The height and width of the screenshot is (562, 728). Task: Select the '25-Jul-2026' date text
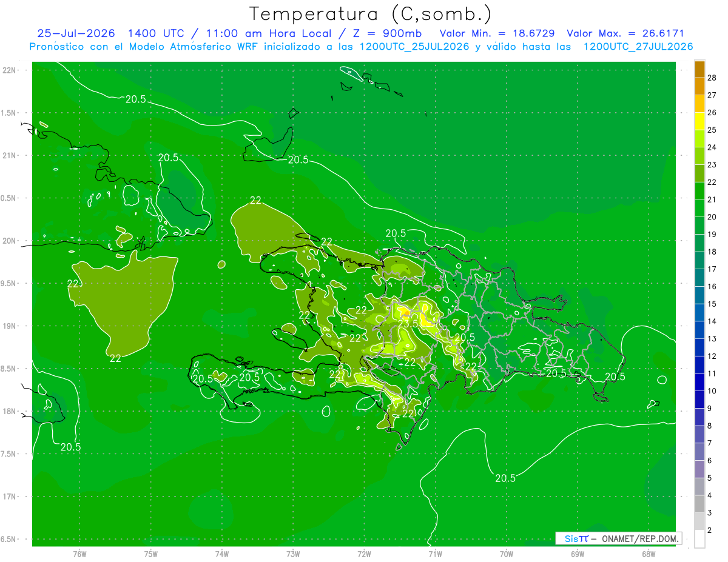[78, 33]
